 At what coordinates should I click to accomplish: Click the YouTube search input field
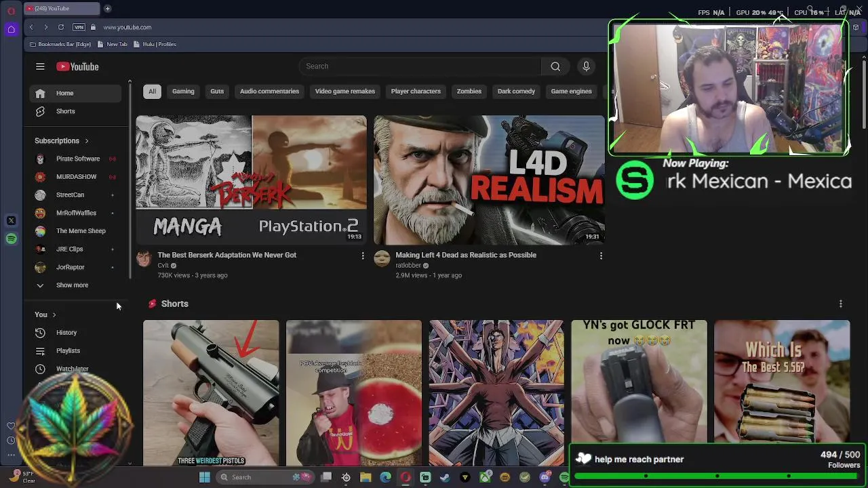(x=420, y=66)
